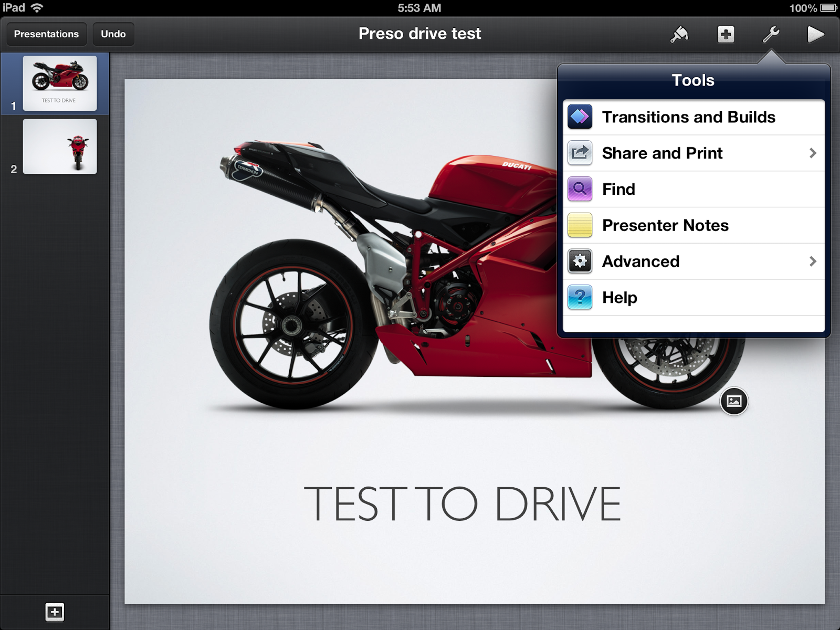The image size is (840, 630).
Task: Open Transitions and Builds
Action: click(x=694, y=117)
